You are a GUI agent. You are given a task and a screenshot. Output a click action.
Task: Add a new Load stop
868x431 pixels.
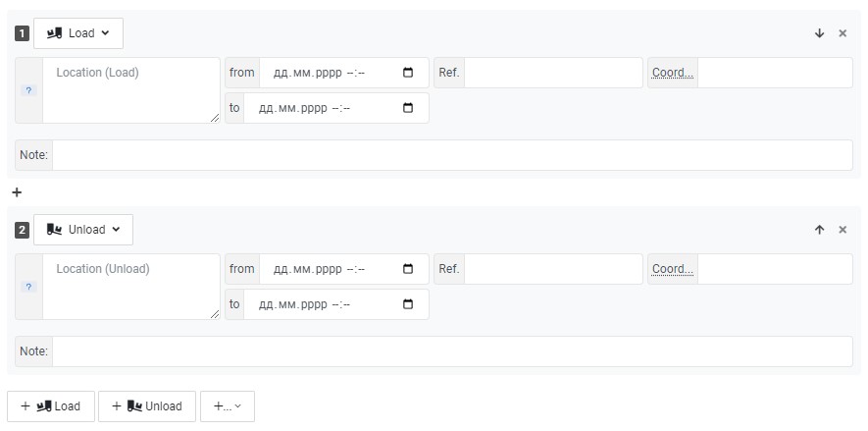[x=51, y=406]
